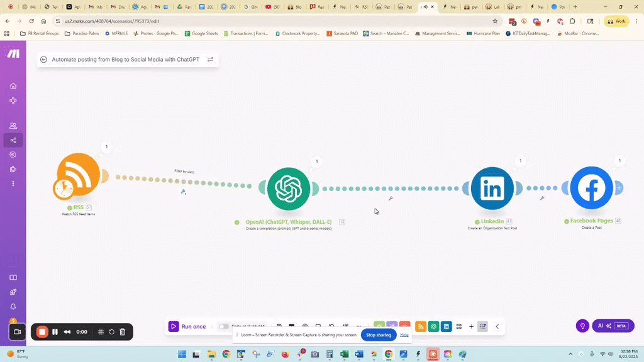Delete the Loom recording trash icon
644x362 pixels.
pos(123,332)
